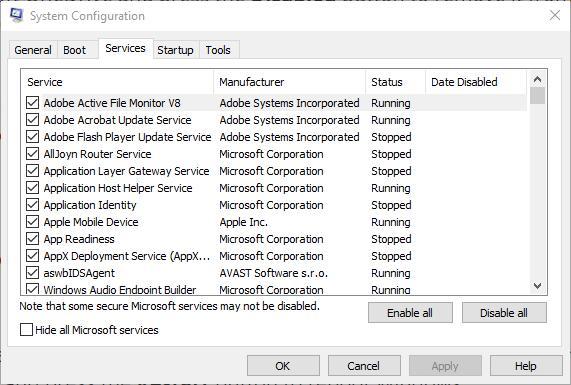Close the System Configuration window
Image resolution: width=571 pixels, height=385 pixels.
point(555,15)
